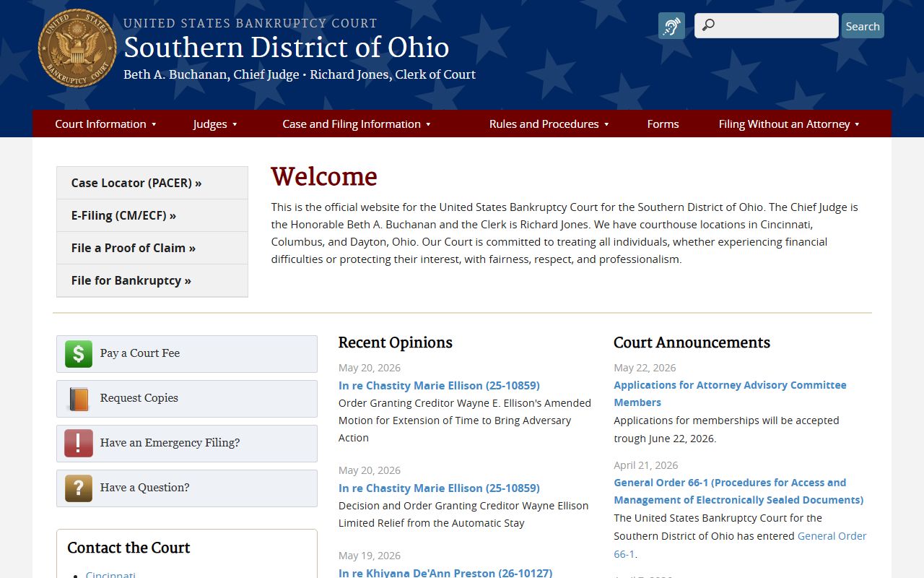Open In re Khiyana De'Ann Preston opinion

point(445,572)
